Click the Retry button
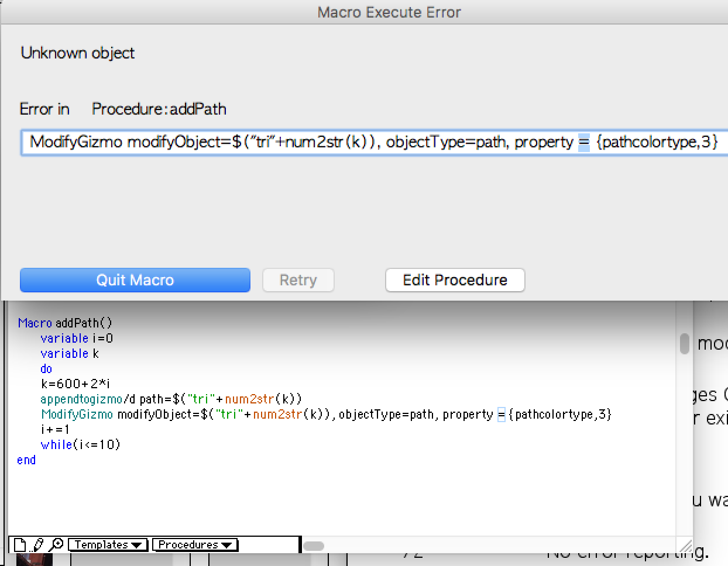This screenshot has width=728, height=566. [x=298, y=280]
